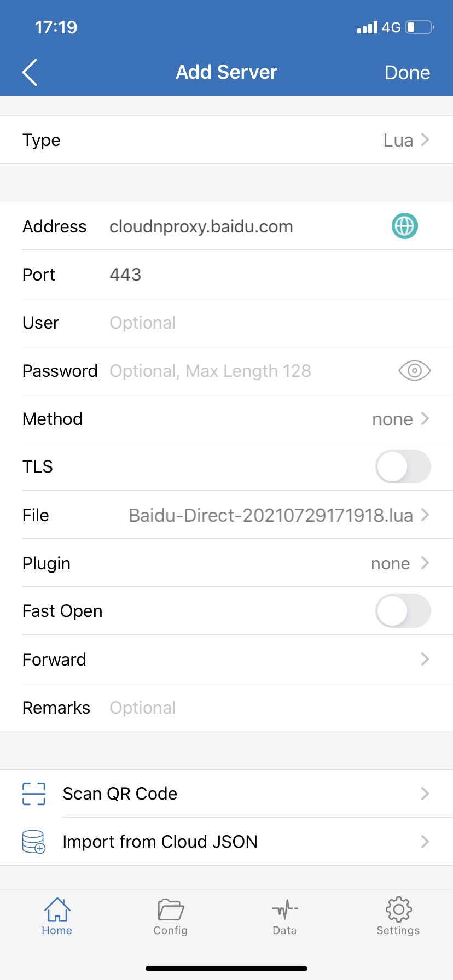Turn on Fast Open toggle
Image resolution: width=453 pixels, height=980 pixels.
pos(403,611)
